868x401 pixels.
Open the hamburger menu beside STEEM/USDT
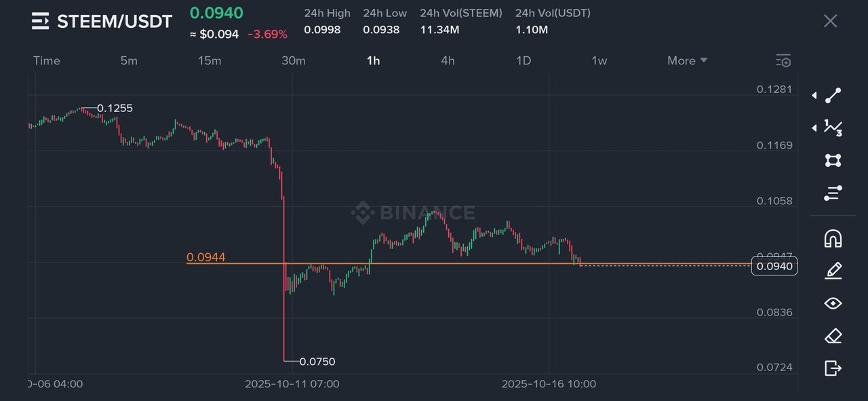coord(41,21)
